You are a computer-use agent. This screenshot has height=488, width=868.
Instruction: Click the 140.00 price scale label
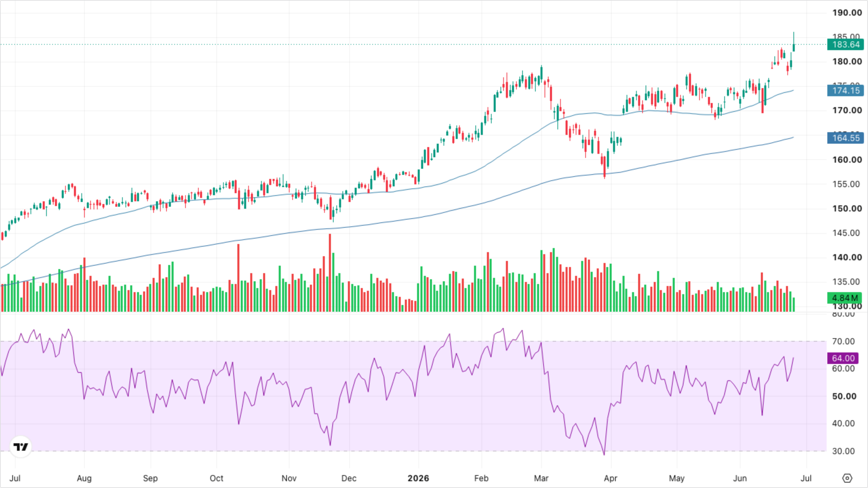[847, 257]
